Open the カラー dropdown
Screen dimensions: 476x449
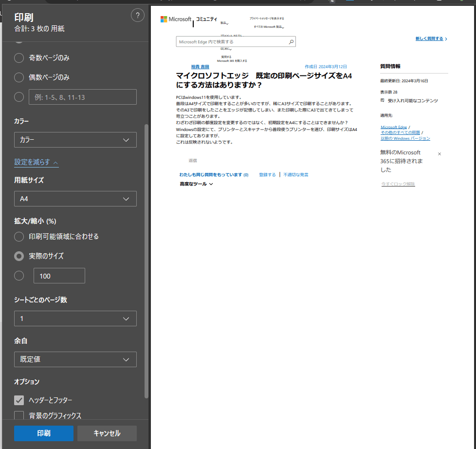point(75,140)
